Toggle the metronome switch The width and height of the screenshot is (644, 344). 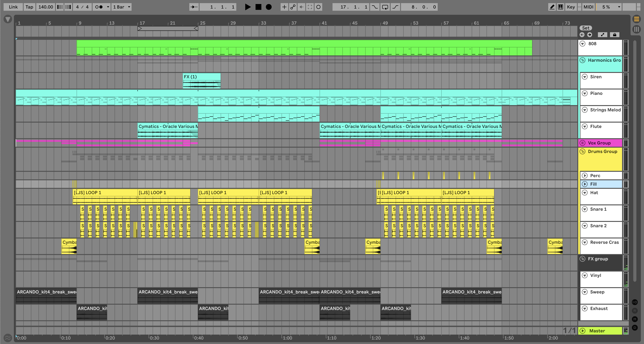[99, 7]
